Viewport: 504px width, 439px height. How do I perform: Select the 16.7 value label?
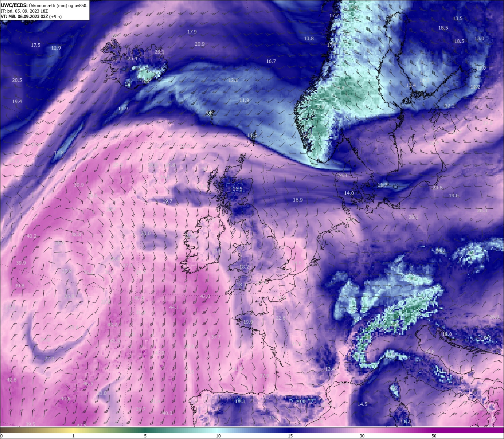tap(271, 61)
